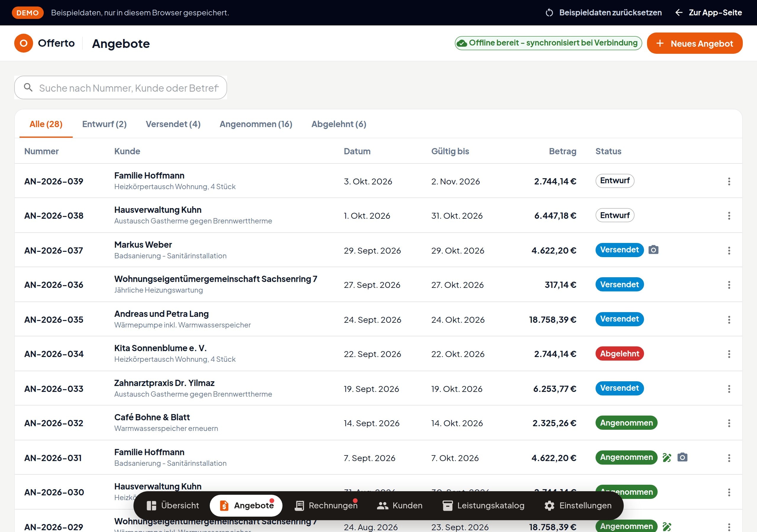Viewport: 757px width, 532px height.
Task: Click the search magnifier icon
Action: [x=28, y=87]
